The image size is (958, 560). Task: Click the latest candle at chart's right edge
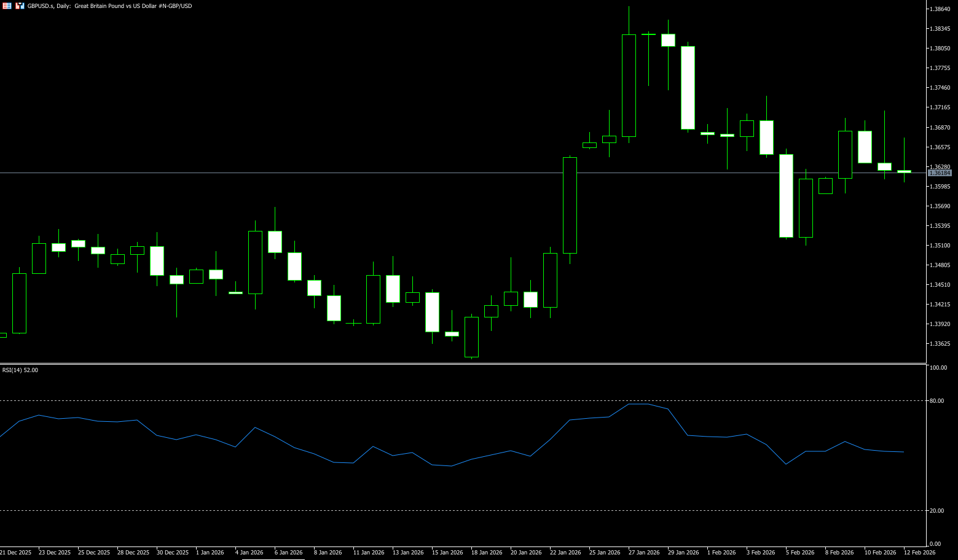coord(904,171)
